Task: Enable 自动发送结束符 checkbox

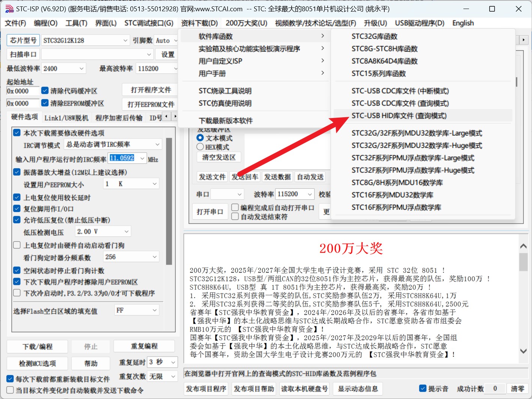Action: [235, 216]
